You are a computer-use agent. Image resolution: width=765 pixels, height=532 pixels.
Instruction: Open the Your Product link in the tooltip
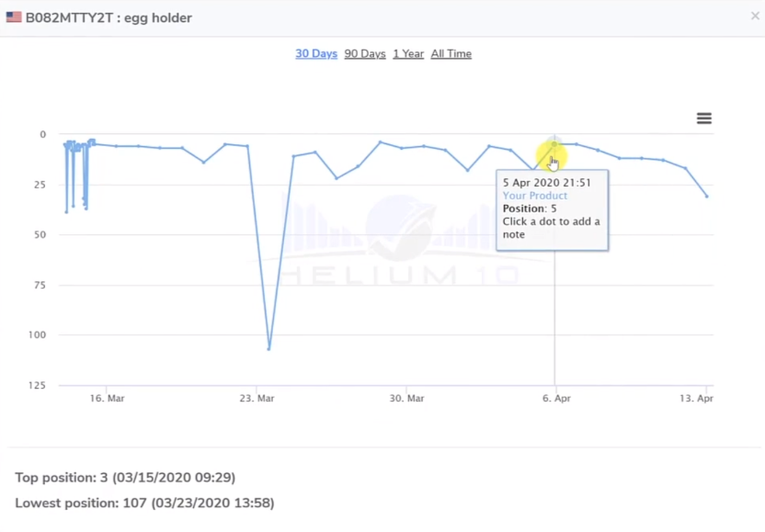(x=534, y=196)
